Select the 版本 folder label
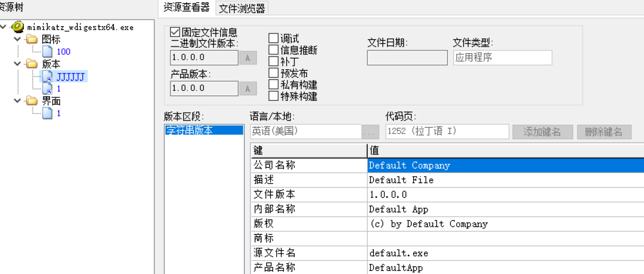644x274 pixels. click(51, 64)
